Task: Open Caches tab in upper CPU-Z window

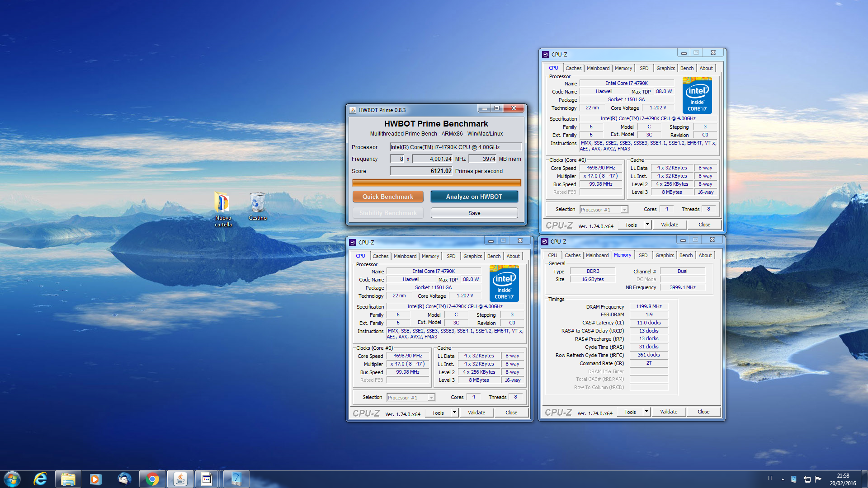Action: (x=573, y=68)
